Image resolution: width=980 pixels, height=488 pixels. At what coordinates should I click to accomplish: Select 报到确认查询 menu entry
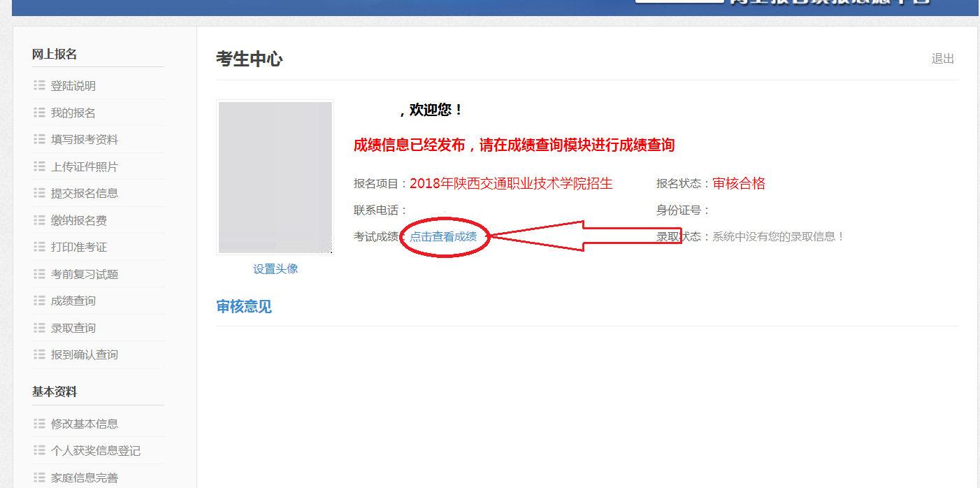coord(85,354)
